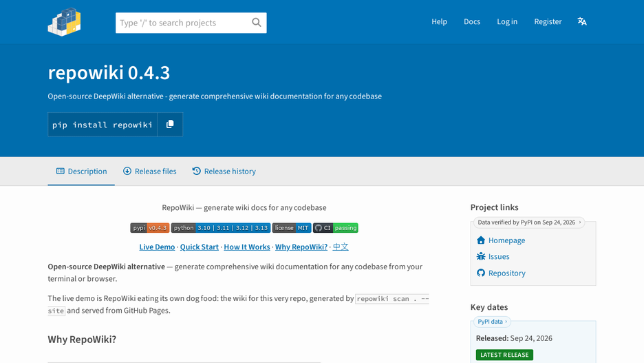Open the Issues project link

click(x=499, y=256)
